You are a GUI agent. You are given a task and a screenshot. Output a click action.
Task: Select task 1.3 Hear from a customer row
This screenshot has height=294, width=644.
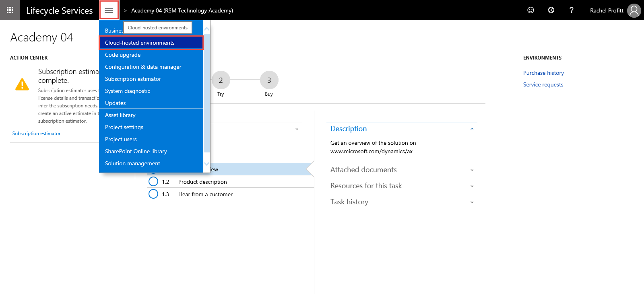(231, 194)
